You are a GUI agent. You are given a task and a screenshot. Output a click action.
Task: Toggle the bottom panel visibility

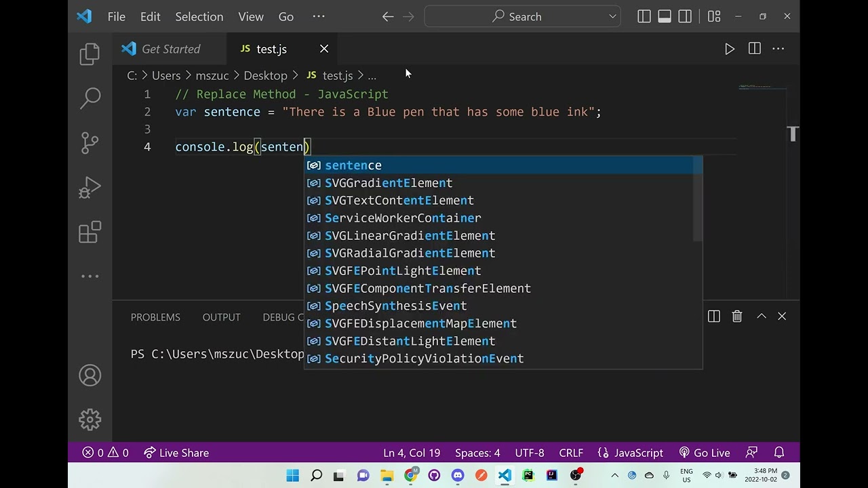pyautogui.click(x=665, y=17)
